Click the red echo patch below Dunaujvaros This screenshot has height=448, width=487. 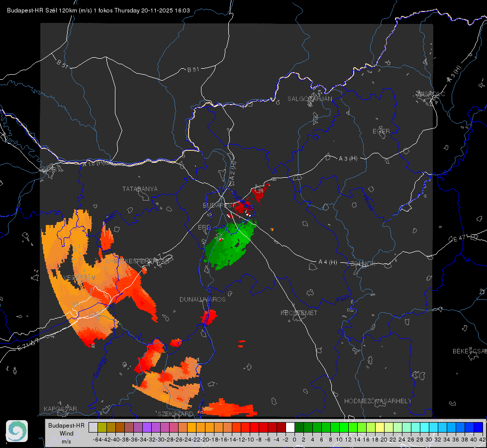209,317
